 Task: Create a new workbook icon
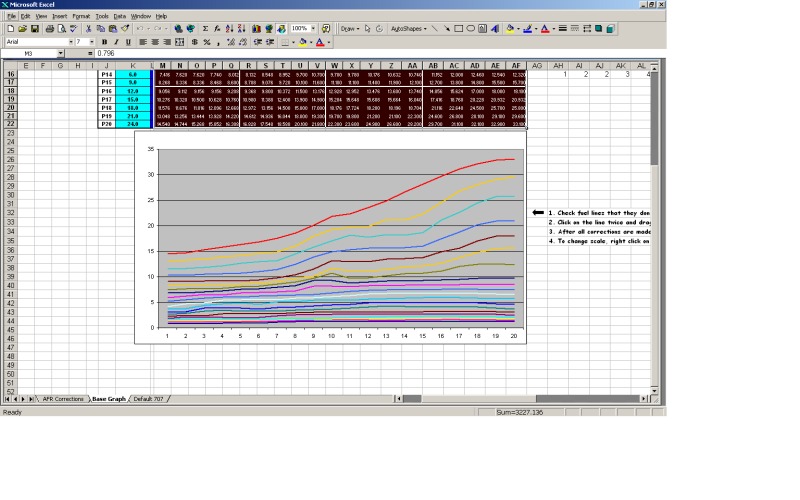point(10,29)
